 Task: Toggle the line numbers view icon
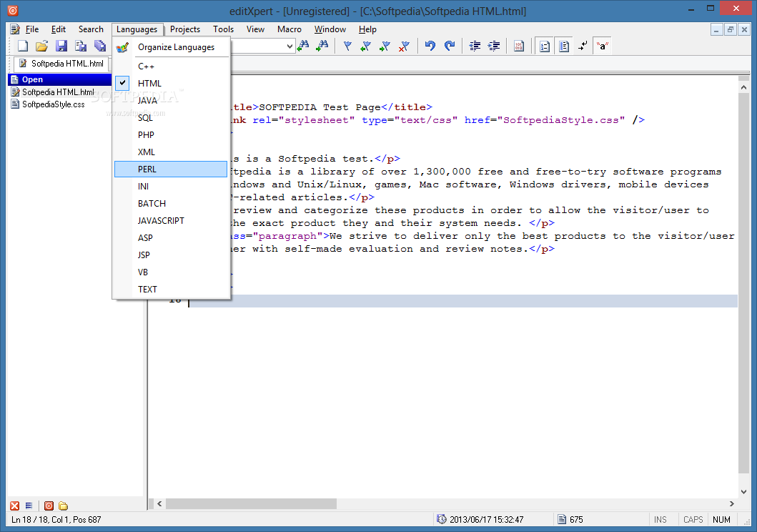[545, 46]
